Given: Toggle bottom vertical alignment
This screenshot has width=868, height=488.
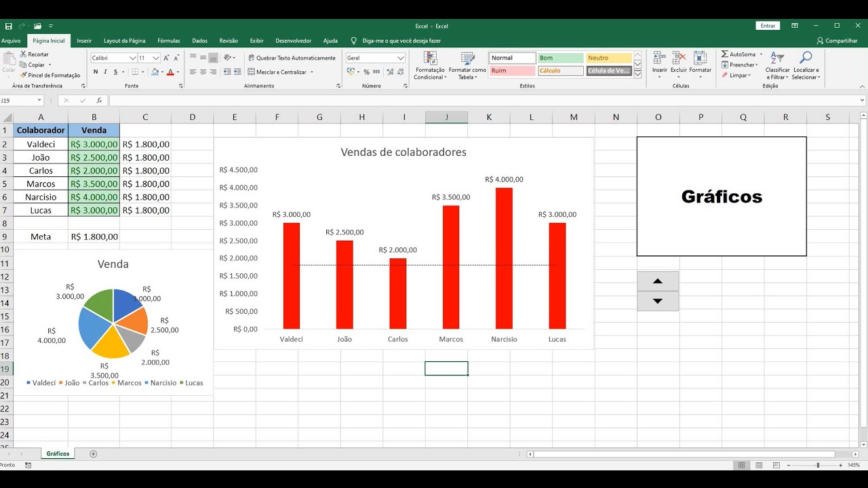Looking at the screenshot, I should pos(214,58).
